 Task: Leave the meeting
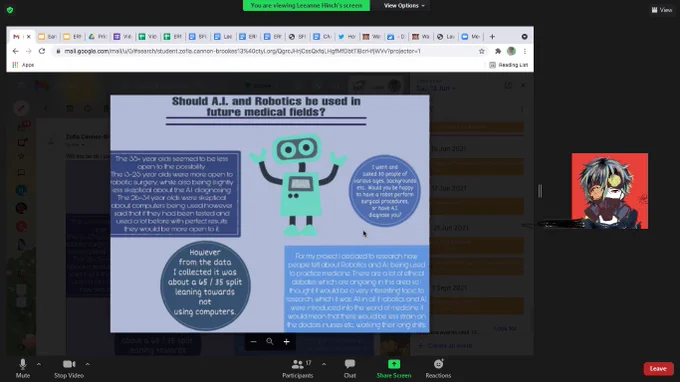click(x=658, y=369)
